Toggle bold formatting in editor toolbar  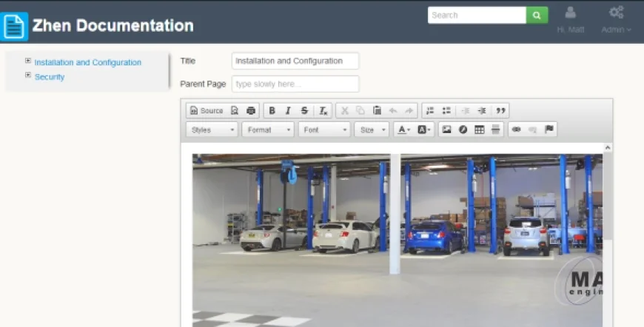272,110
